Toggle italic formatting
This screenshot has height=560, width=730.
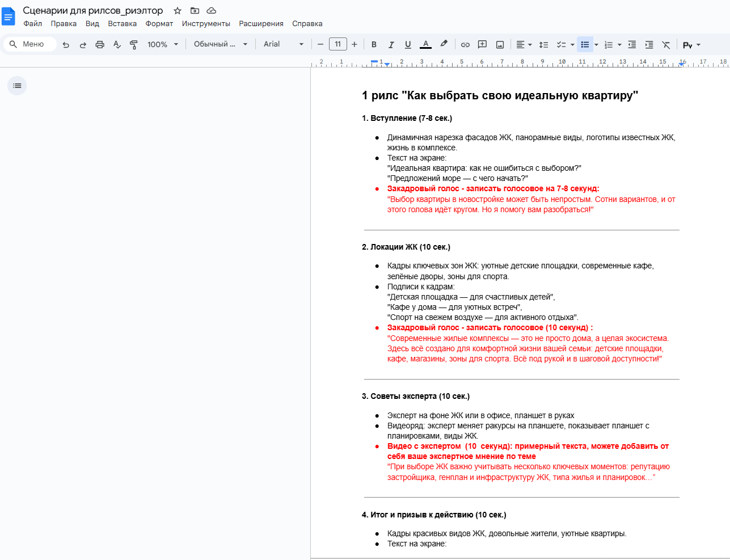[391, 44]
